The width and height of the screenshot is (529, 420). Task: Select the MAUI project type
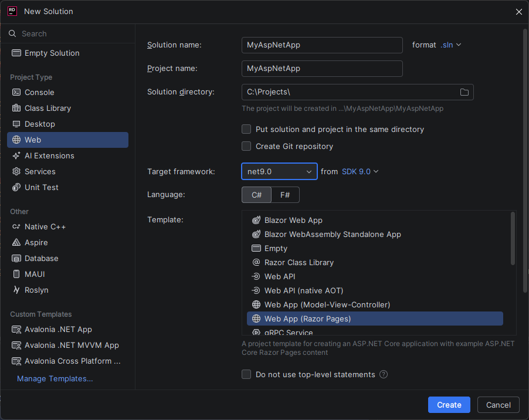tap(35, 274)
